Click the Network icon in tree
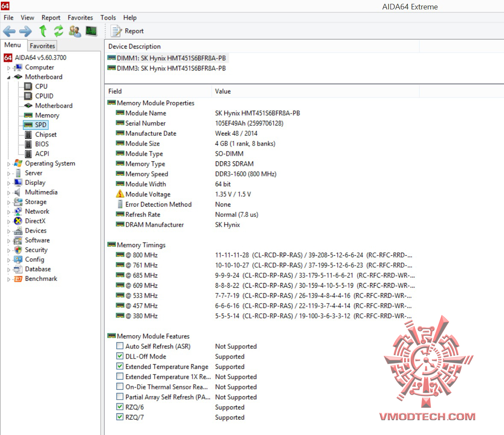 pos(18,211)
